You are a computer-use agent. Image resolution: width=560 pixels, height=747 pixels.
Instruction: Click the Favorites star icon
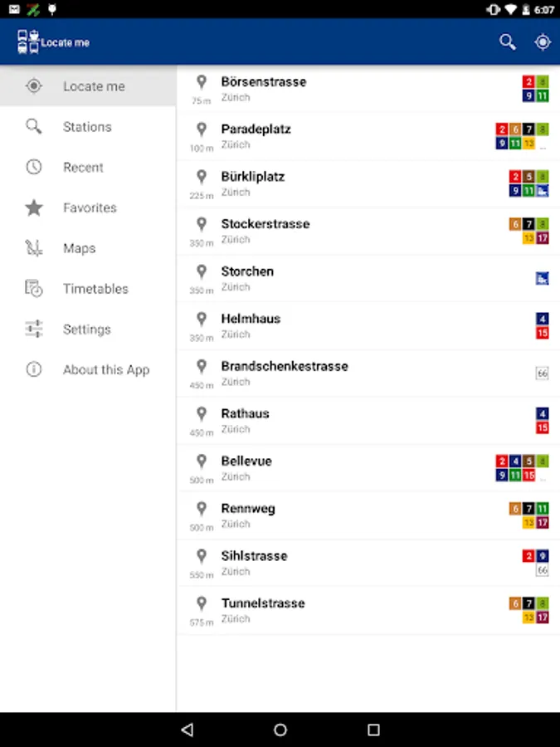(x=34, y=207)
